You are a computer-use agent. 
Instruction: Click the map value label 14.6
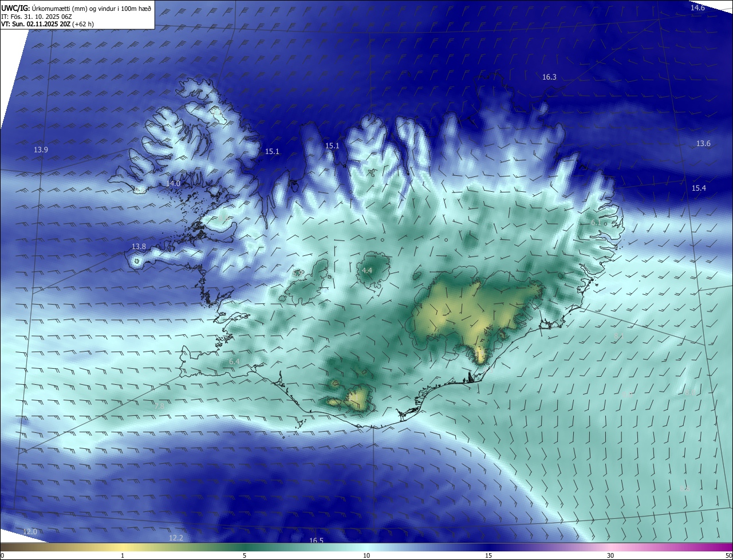[x=697, y=7]
